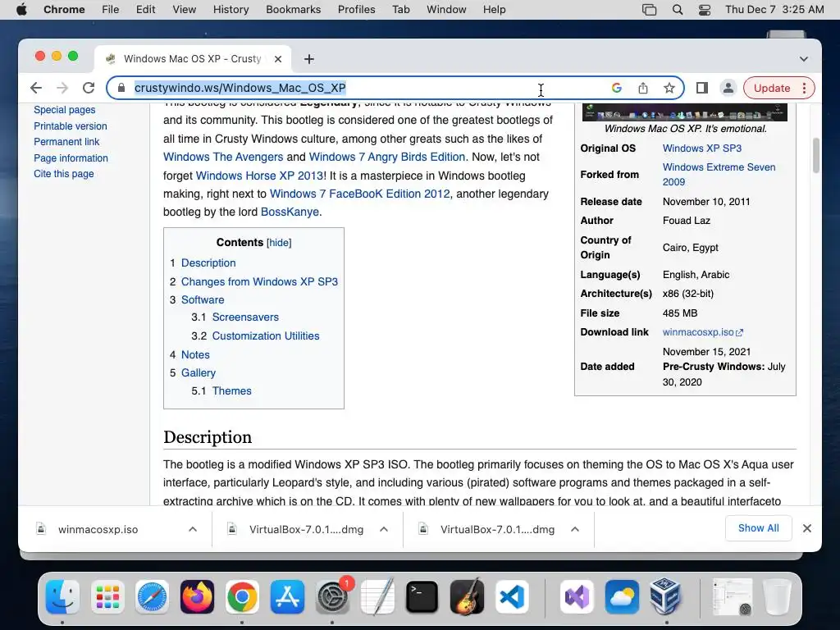Open Windows XP SP3 infobox link
Screen dimensions: 840x630
702,148
